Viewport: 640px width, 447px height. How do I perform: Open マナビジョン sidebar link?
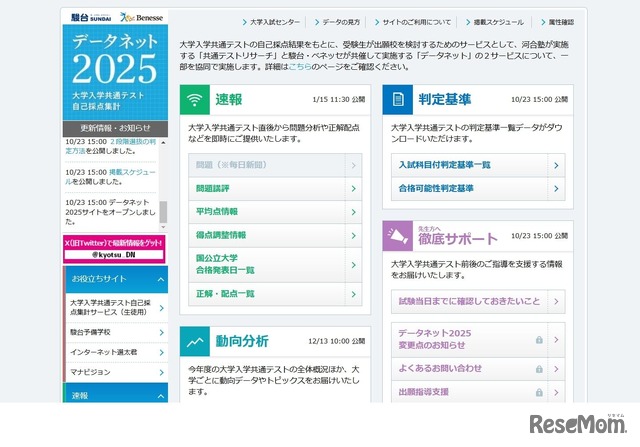click(116, 372)
